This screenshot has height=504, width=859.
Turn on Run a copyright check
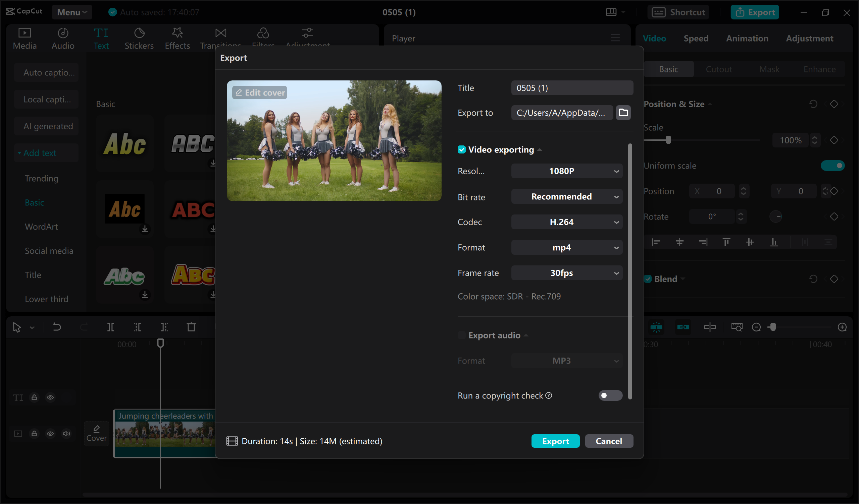pos(610,395)
